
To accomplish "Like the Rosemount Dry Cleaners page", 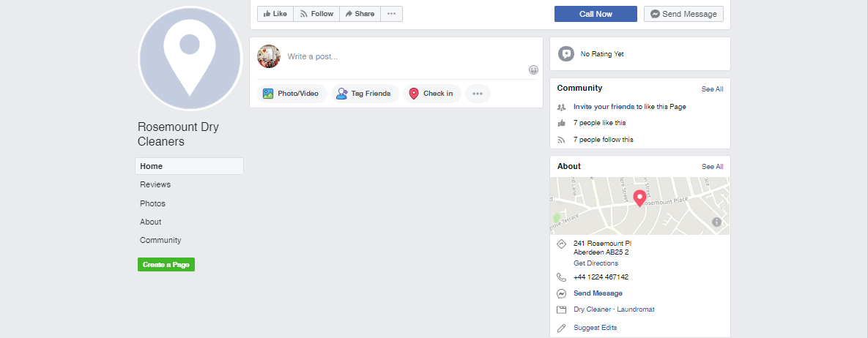I will tap(275, 14).
